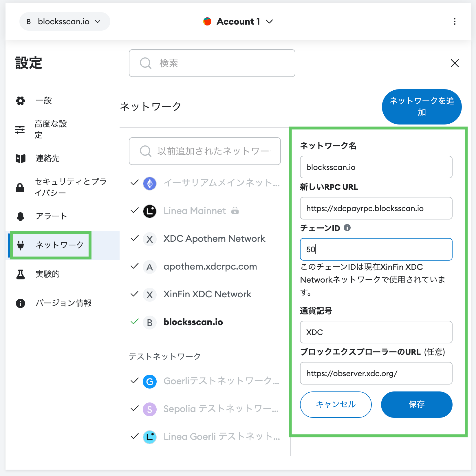The width and height of the screenshot is (476, 476).
Task: Open the 一般 settings gear icon
Action: click(x=20, y=101)
